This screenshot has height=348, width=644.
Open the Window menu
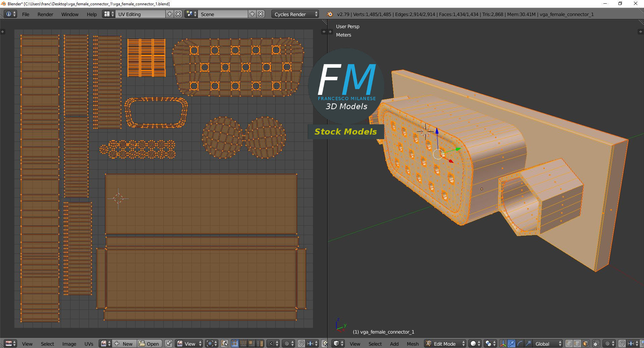point(70,14)
